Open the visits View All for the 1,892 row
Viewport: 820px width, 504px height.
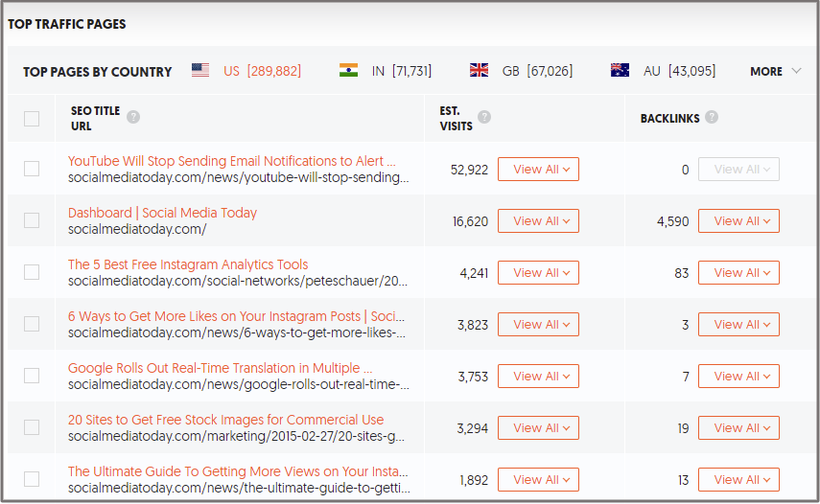(x=538, y=479)
